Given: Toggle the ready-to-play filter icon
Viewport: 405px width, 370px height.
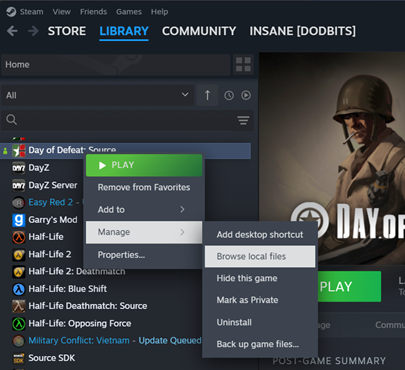Looking at the screenshot, I should coord(246,95).
